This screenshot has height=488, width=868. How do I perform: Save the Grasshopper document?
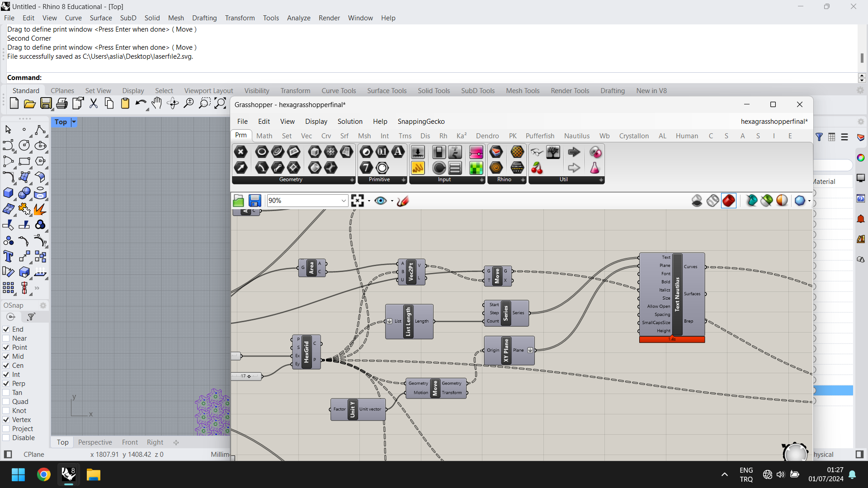pos(255,201)
